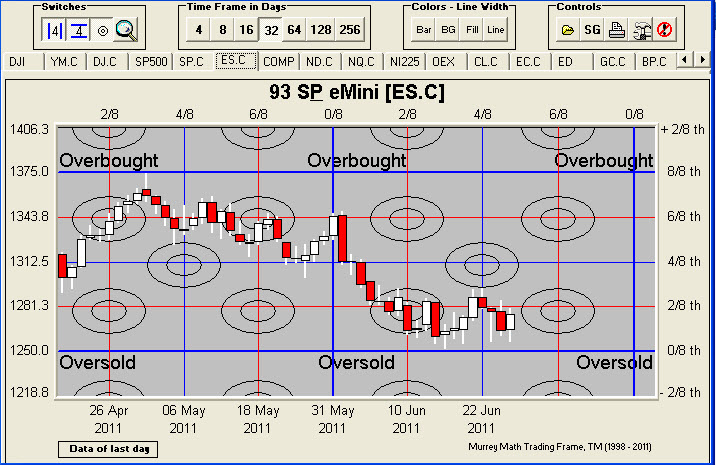This screenshot has width=716, height=465.
Task: Click the 1250.0 price label
Action: pyautogui.click(x=29, y=351)
